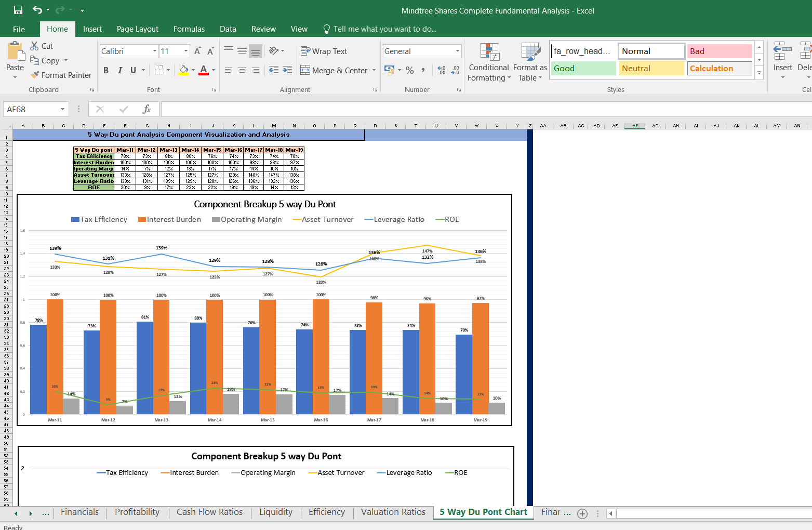Toggle Underline formatting
Screen dimensions: 812x530
[x=134, y=70]
